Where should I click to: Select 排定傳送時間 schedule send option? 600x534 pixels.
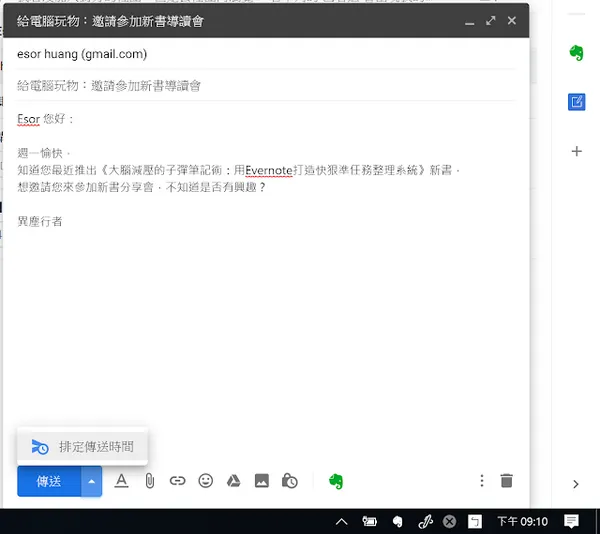coord(83,447)
